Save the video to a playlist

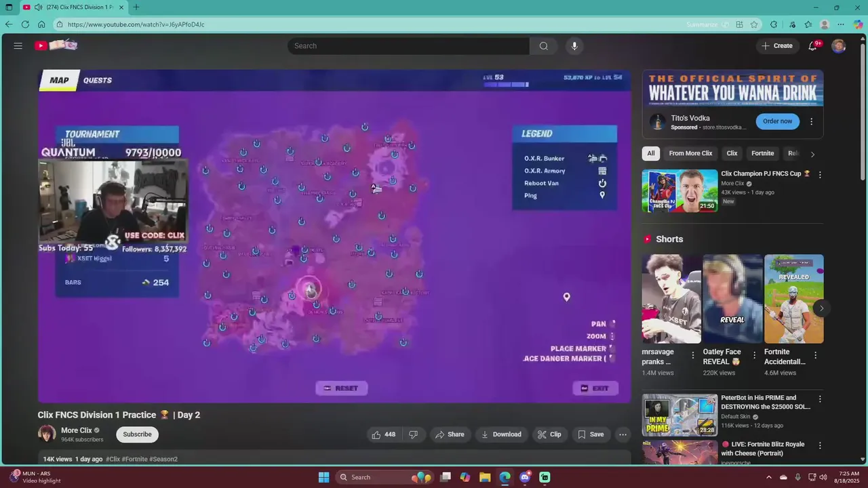point(590,434)
